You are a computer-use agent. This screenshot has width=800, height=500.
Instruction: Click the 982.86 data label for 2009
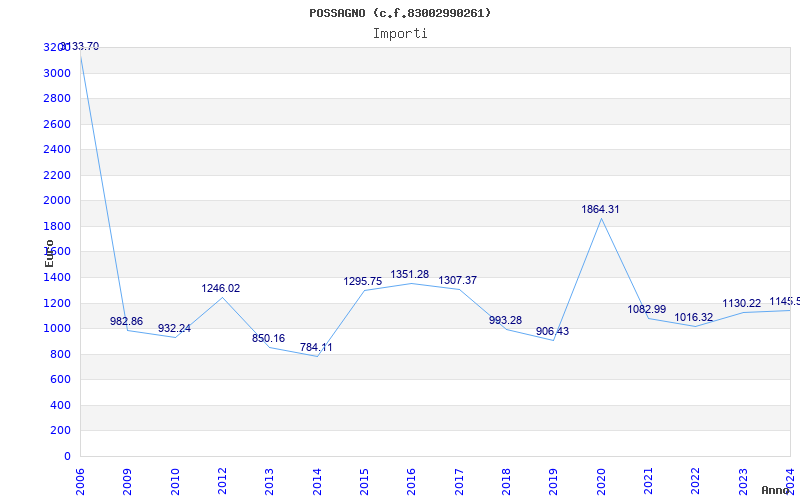pos(127,321)
